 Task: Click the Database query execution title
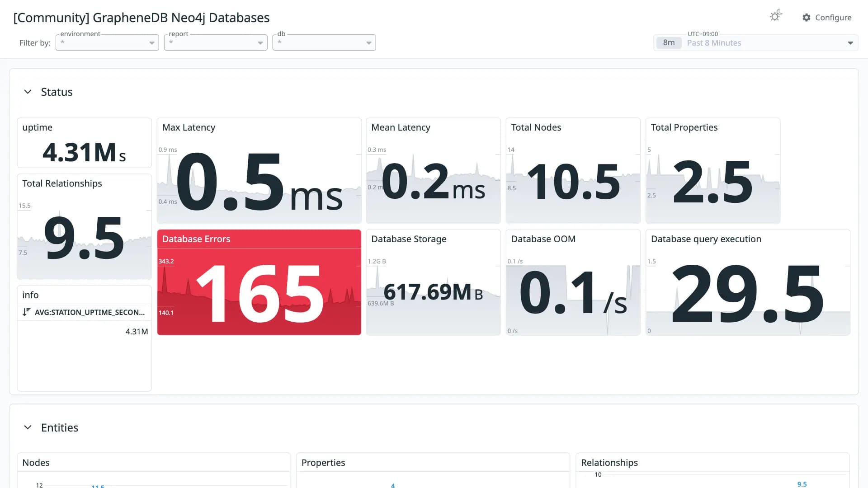[706, 239]
